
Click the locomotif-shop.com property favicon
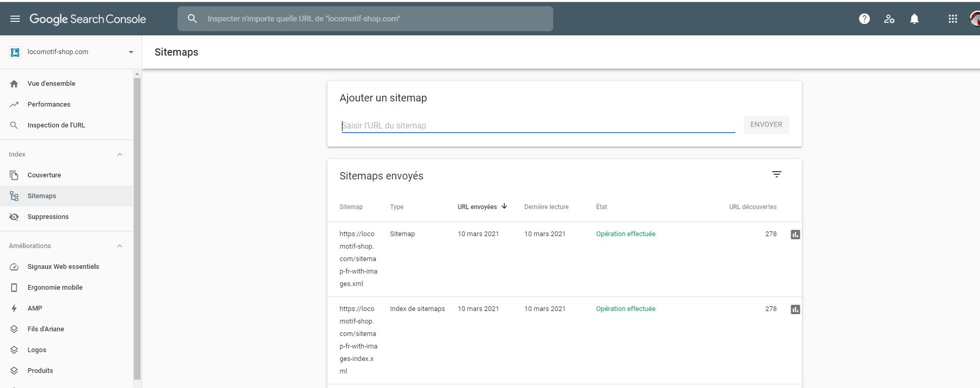click(x=15, y=52)
